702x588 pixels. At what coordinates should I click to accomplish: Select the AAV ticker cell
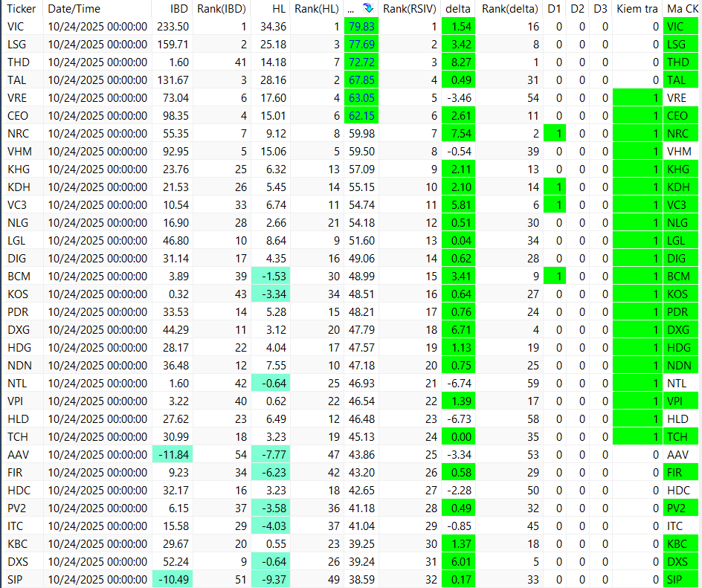23,455
